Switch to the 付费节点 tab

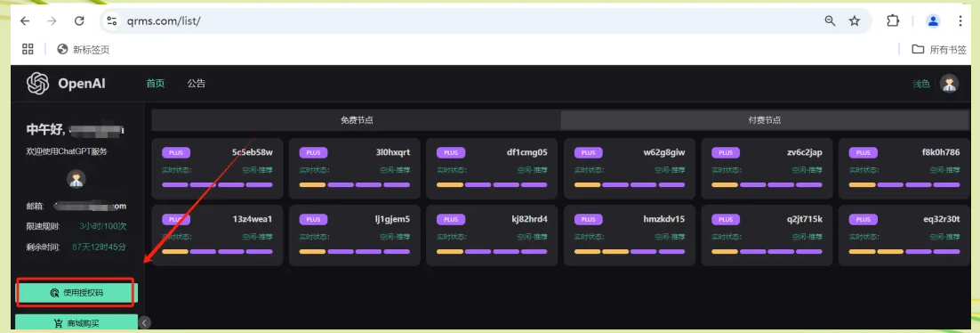[x=765, y=120]
